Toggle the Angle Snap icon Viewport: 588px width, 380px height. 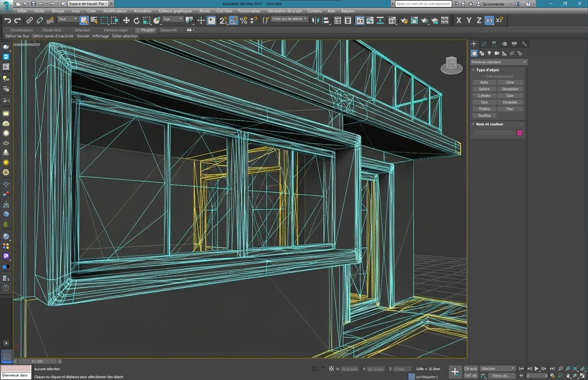(233, 21)
